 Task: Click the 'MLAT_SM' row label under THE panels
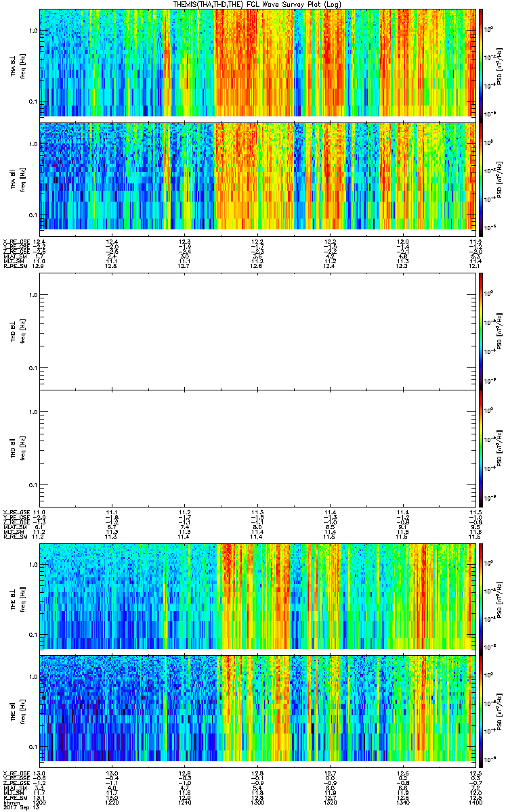coord(14,788)
